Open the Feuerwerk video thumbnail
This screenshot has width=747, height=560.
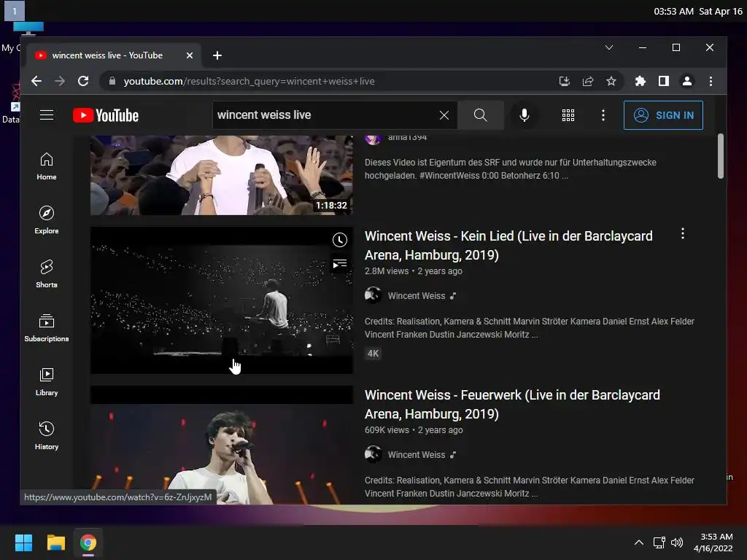click(222, 445)
